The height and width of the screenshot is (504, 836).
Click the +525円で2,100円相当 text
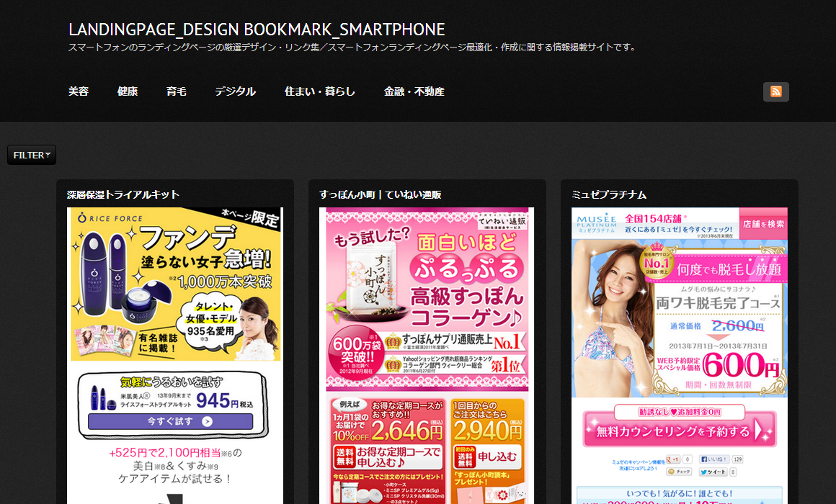(x=165, y=453)
